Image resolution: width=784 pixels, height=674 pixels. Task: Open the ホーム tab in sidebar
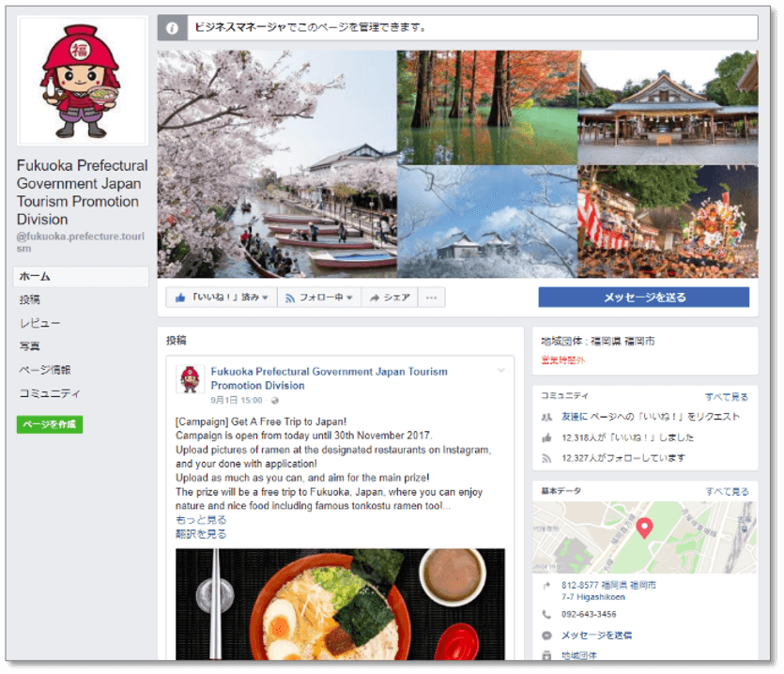pos(81,277)
